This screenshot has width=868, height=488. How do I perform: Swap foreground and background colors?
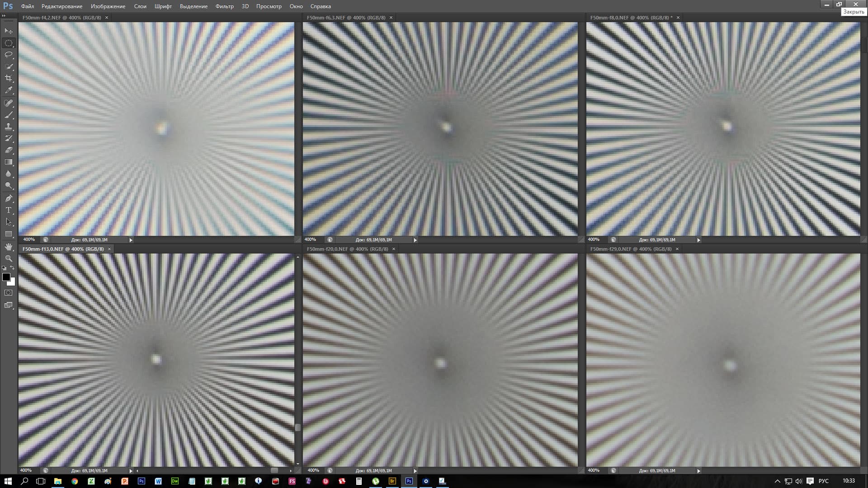coord(13,267)
